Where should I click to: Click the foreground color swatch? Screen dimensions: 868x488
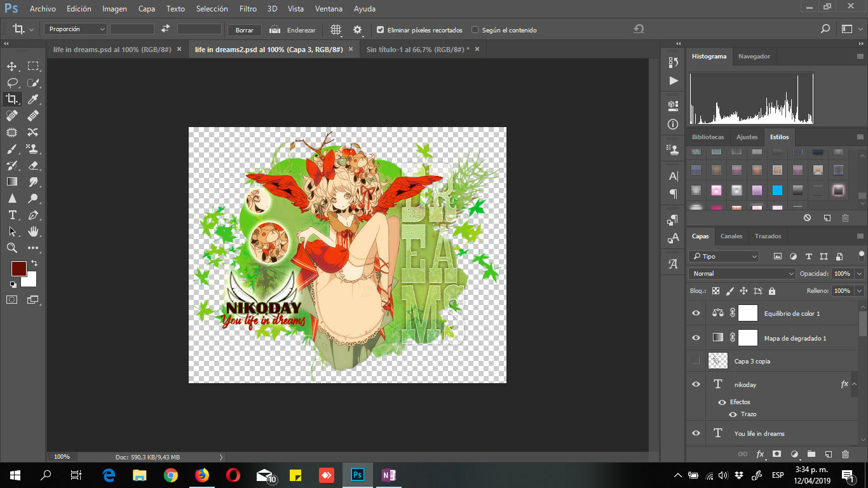pos(18,268)
